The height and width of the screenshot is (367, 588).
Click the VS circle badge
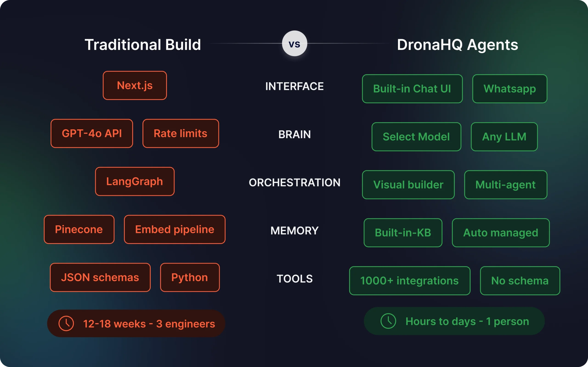pos(294,43)
